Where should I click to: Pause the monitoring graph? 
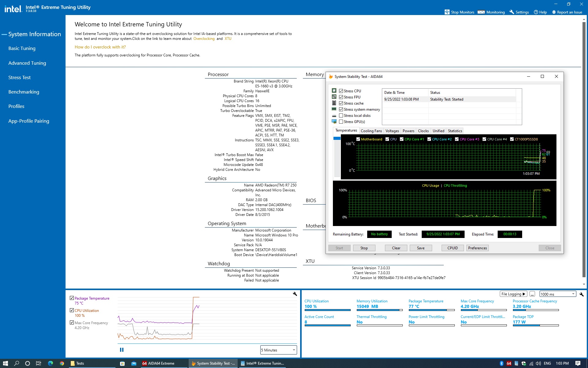122,350
